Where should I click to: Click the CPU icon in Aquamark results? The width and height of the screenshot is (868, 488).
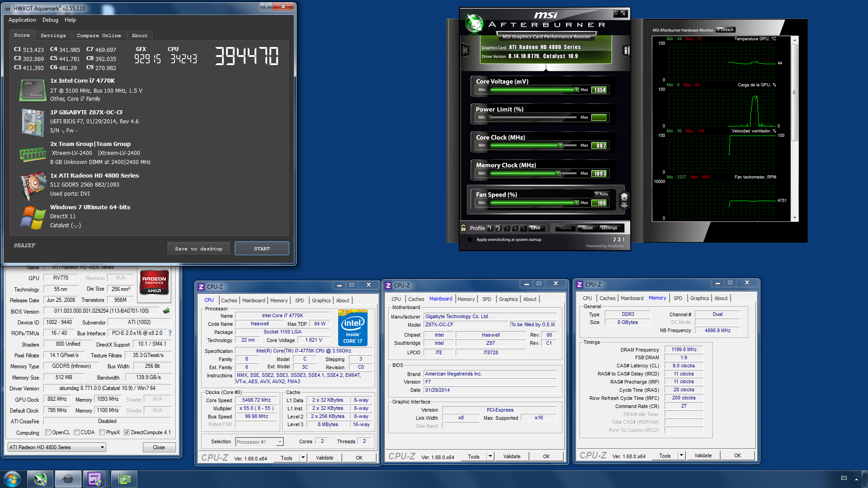click(33, 90)
